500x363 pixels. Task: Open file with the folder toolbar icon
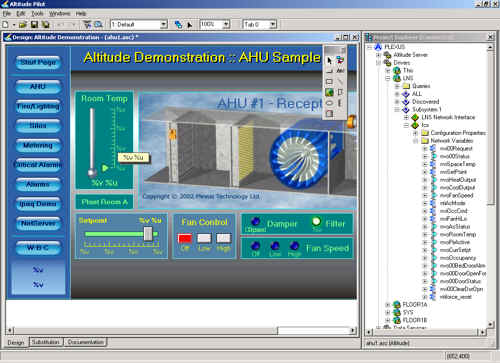23,24
